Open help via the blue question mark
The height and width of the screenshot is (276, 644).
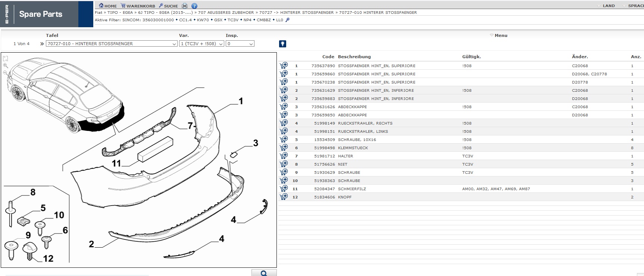point(194,6)
